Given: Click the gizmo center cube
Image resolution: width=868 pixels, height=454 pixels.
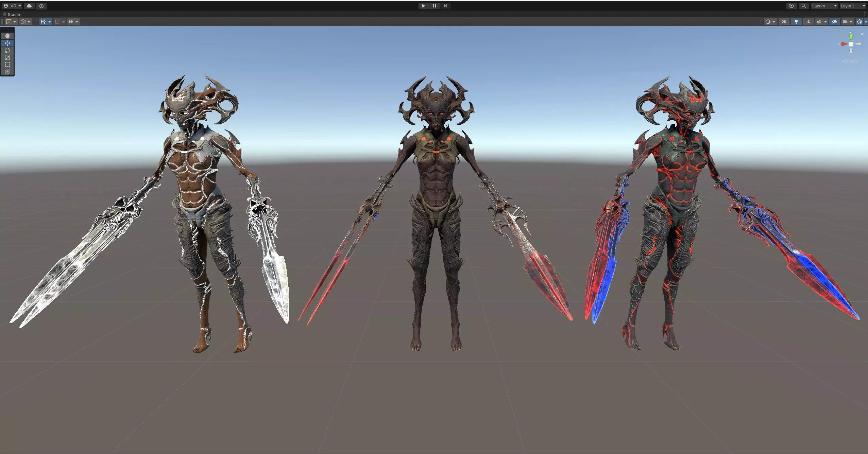Looking at the screenshot, I should pyautogui.click(x=851, y=44).
